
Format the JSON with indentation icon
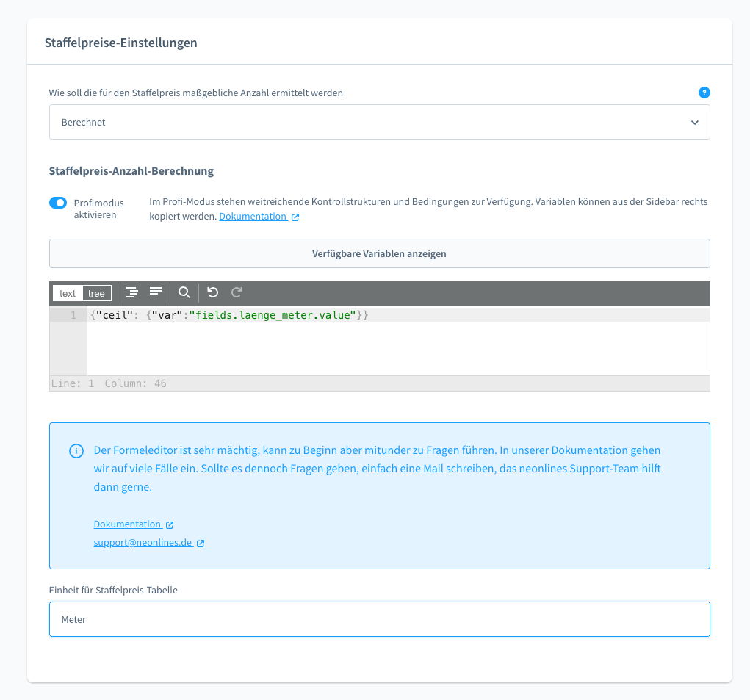pyautogui.click(x=132, y=292)
